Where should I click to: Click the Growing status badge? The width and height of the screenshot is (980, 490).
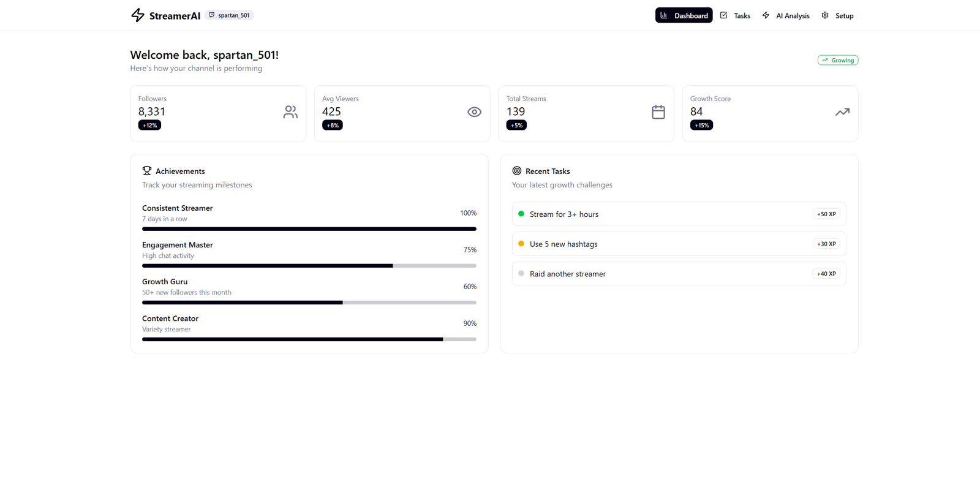[837, 60]
